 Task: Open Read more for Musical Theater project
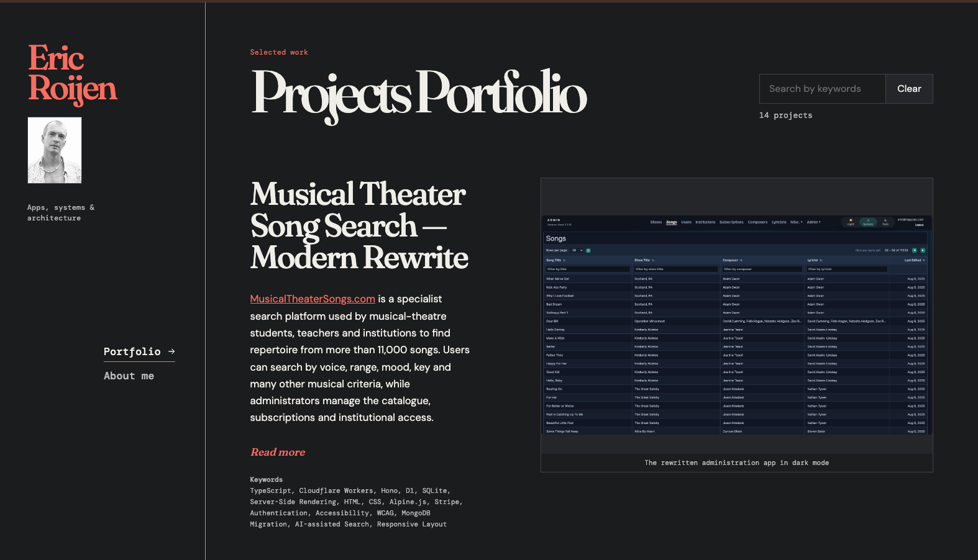tap(278, 452)
